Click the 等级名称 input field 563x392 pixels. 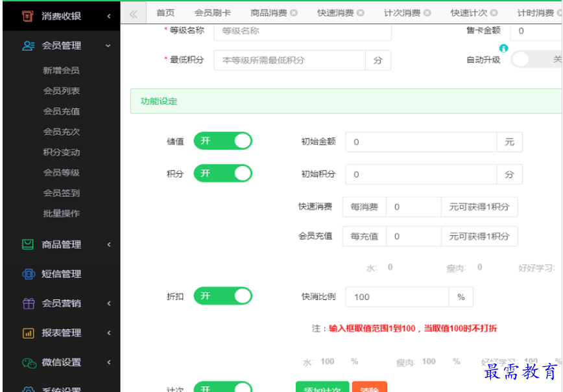coord(302,30)
